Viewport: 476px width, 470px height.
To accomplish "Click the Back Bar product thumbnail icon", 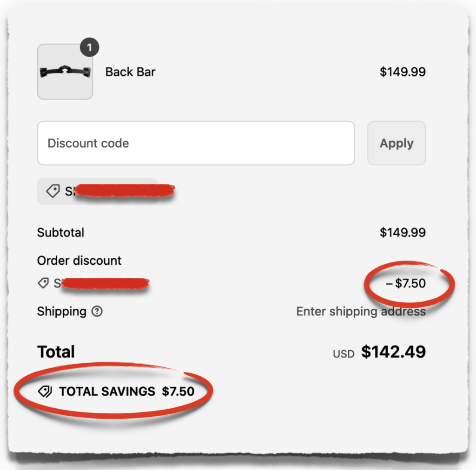I will coord(65,72).
